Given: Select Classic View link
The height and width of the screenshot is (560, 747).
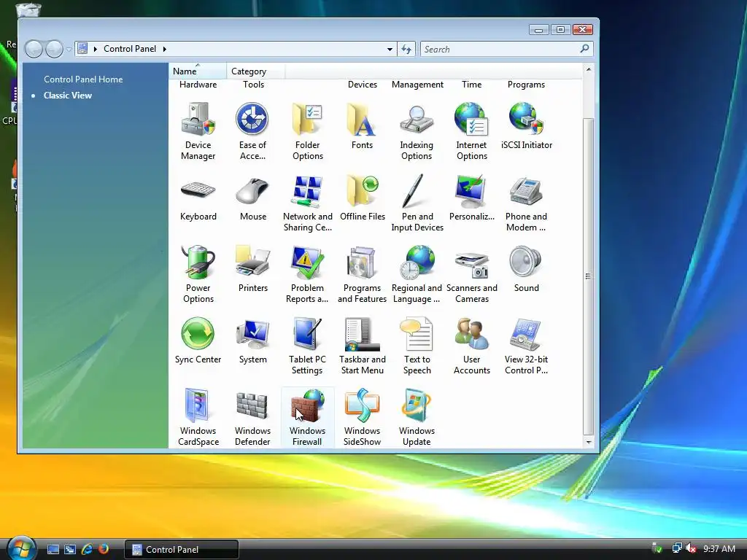Looking at the screenshot, I should click(68, 96).
